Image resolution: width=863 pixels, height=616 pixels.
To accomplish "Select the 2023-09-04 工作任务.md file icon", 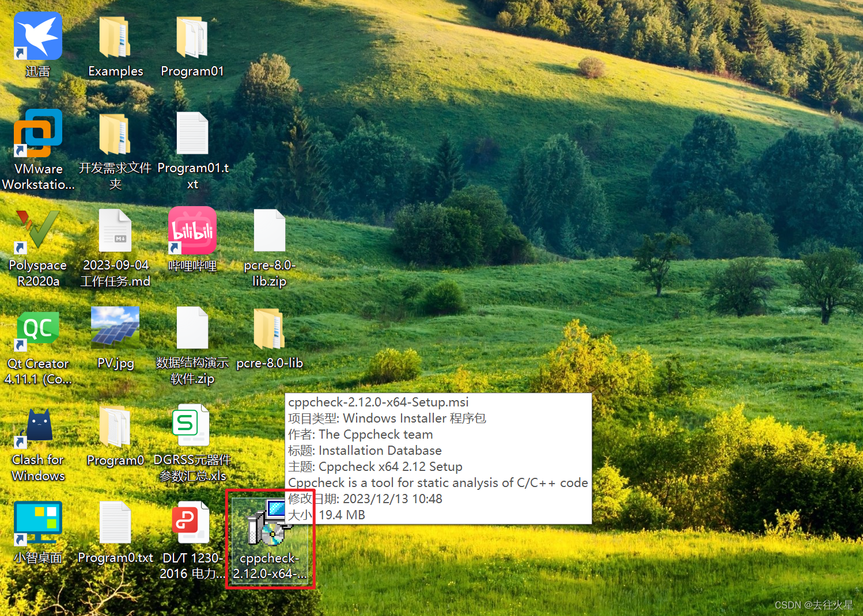I will (x=115, y=230).
